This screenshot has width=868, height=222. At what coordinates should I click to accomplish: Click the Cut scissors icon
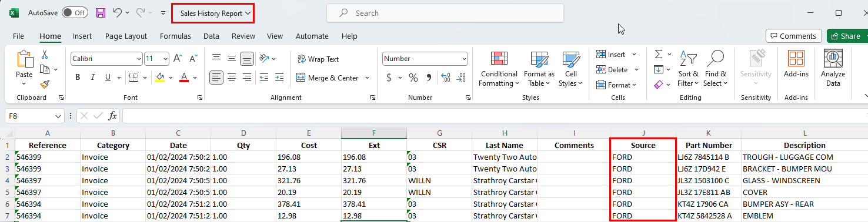coord(45,54)
